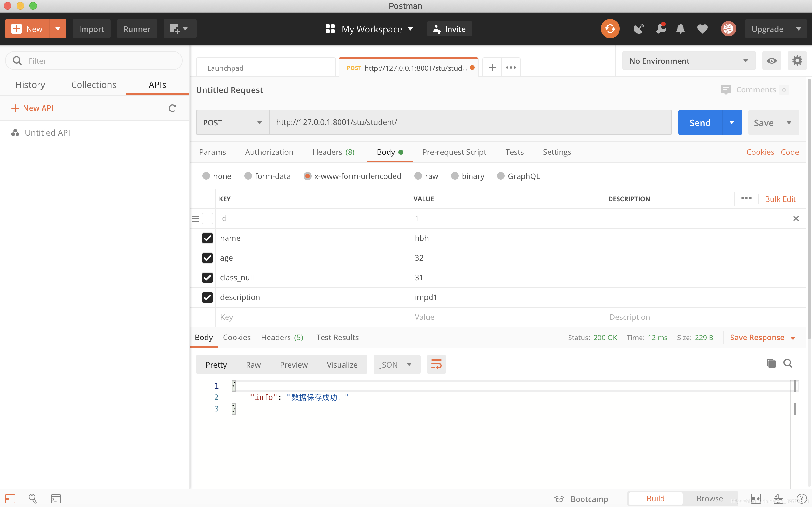Viewport: 812px width, 507px height.
Task: Invite people to the workspace
Action: coord(449,29)
